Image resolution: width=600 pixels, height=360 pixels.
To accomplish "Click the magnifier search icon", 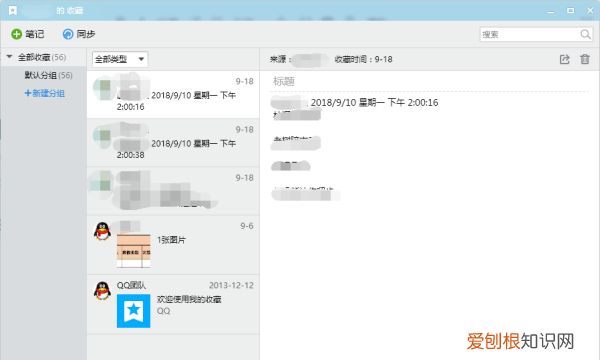I will click(585, 34).
